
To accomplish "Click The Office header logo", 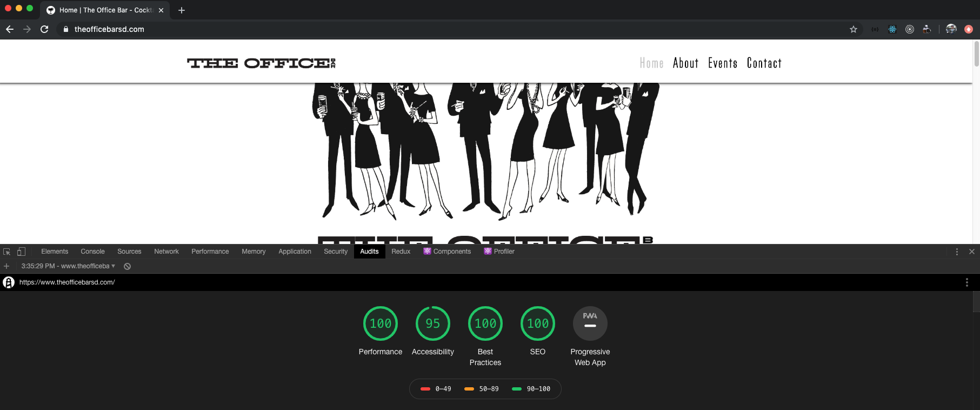I will (x=261, y=63).
